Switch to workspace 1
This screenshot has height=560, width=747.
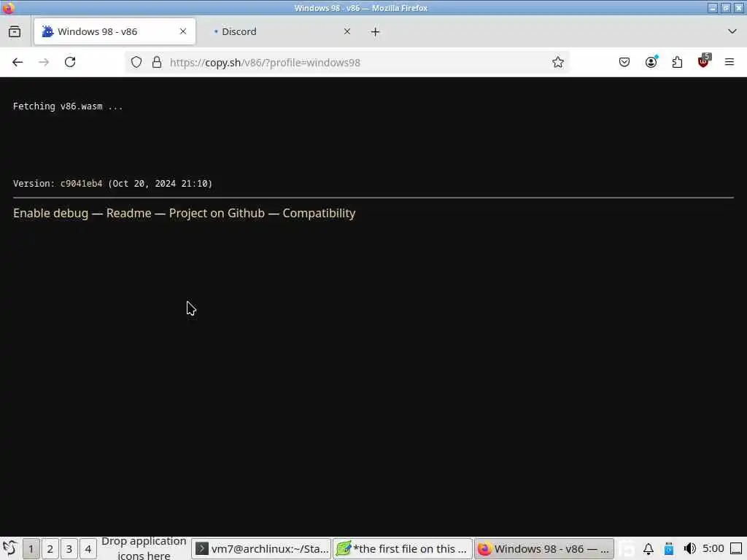(31, 549)
